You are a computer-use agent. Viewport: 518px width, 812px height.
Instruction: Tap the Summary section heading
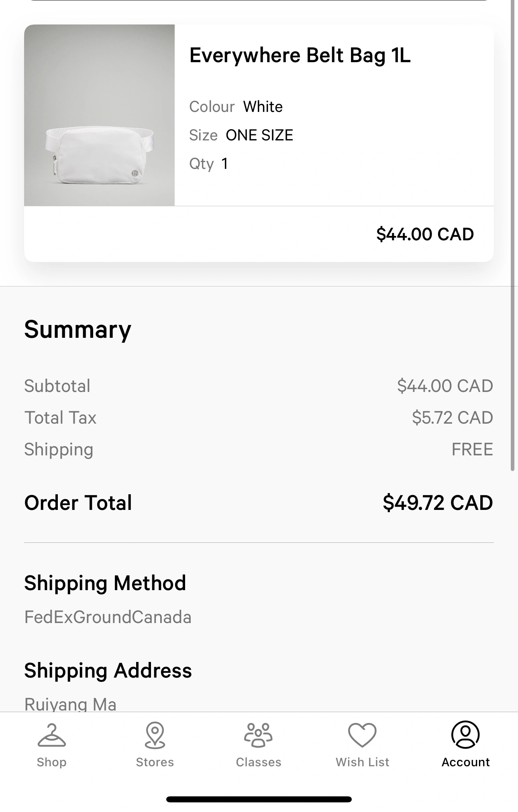pos(78,330)
